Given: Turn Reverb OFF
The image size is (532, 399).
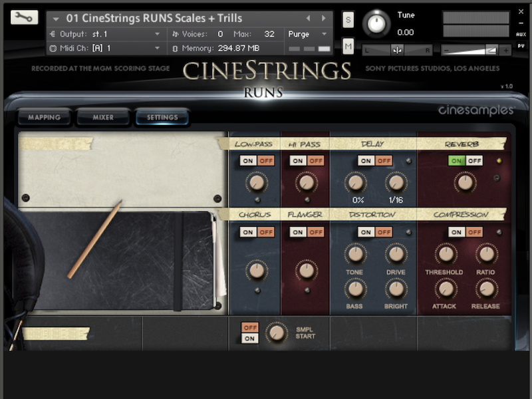Looking at the screenshot, I should (x=474, y=161).
